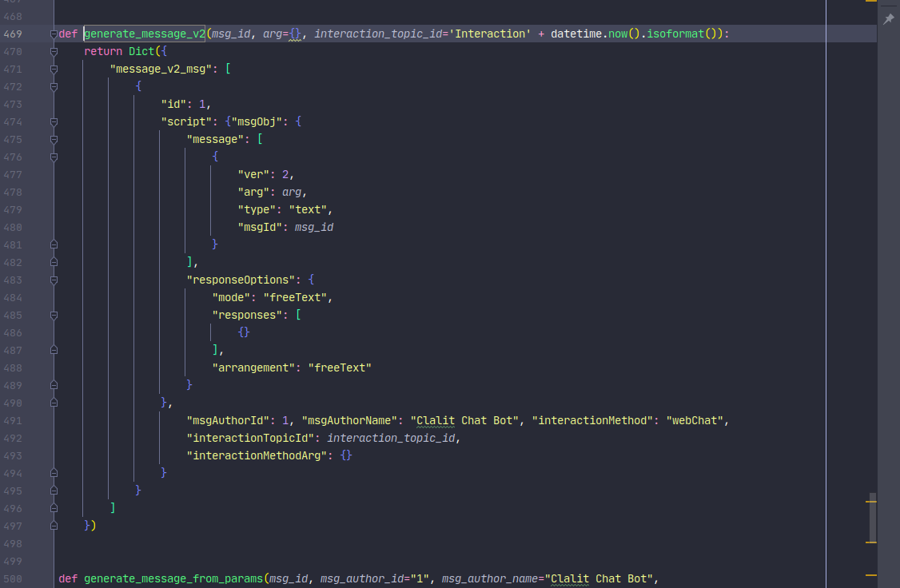Collapse the "script" block on line 474
Screen dimensions: 900x588
[54, 122]
